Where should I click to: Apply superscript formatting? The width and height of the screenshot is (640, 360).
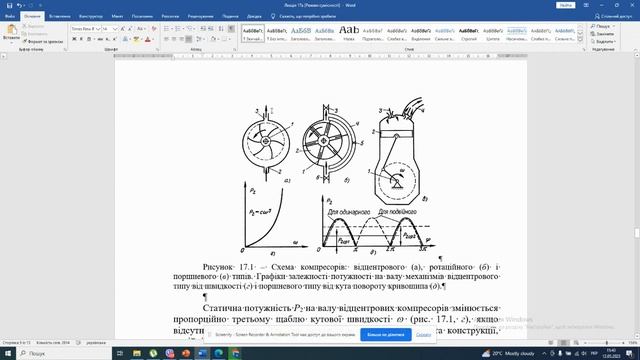click(115, 39)
